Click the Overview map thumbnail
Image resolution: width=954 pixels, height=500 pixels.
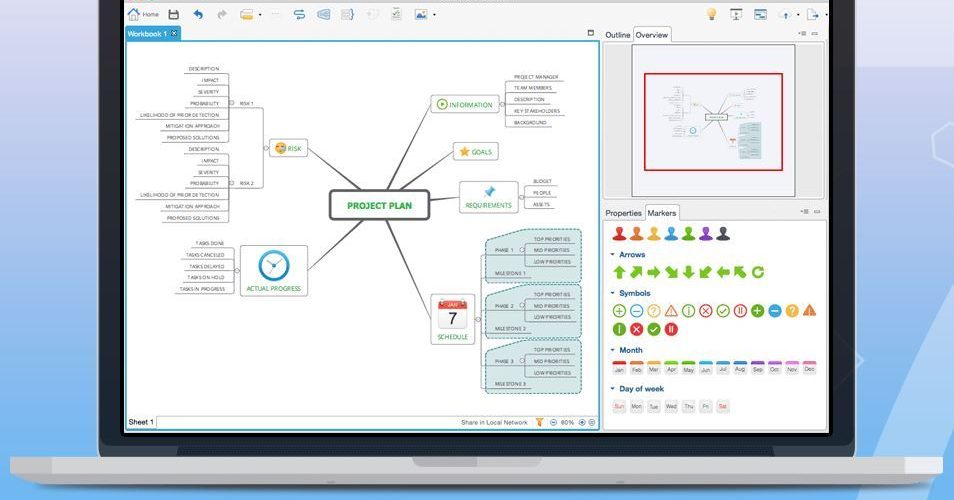(713, 120)
